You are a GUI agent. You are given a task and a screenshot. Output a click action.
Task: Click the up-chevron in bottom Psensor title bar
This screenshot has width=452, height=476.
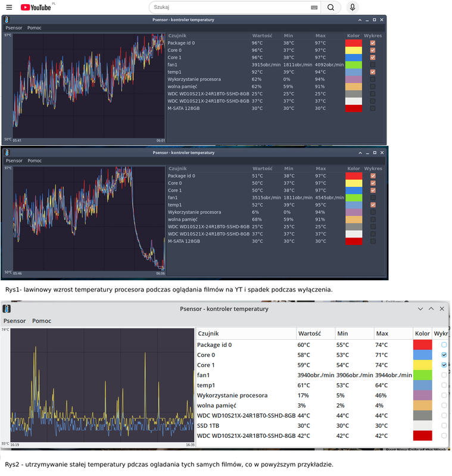coord(431,309)
